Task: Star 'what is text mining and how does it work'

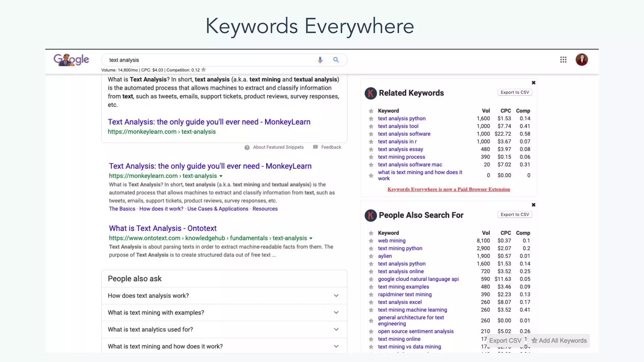Action: (371, 176)
